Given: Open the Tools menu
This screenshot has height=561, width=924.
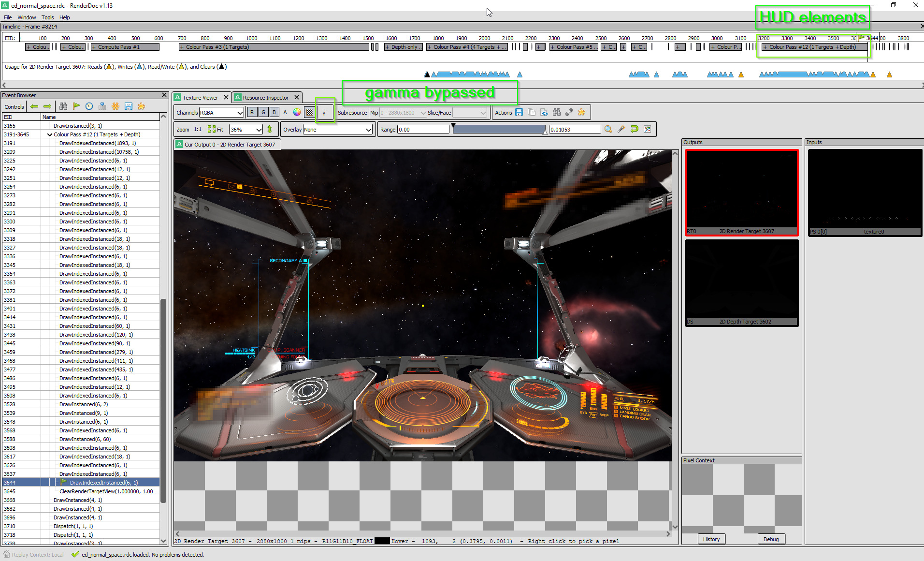Looking at the screenshot, I should click(x=47, y=17).
